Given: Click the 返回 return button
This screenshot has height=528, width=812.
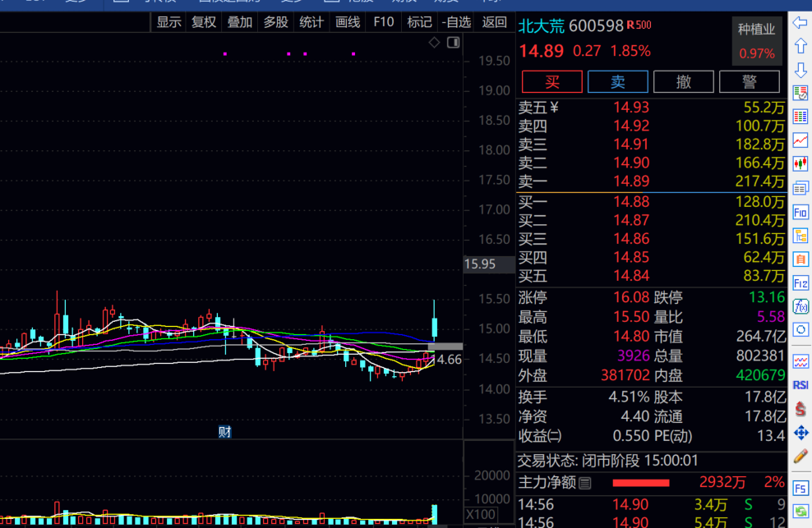Looking at the screenshot, I should 495,22.
